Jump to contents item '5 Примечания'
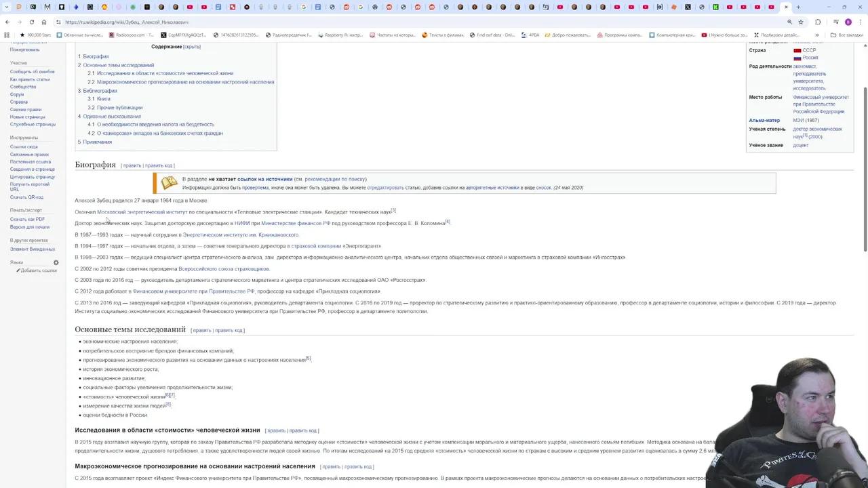The image size is (868, 488). pyautogui.click(x=94, y=142)
